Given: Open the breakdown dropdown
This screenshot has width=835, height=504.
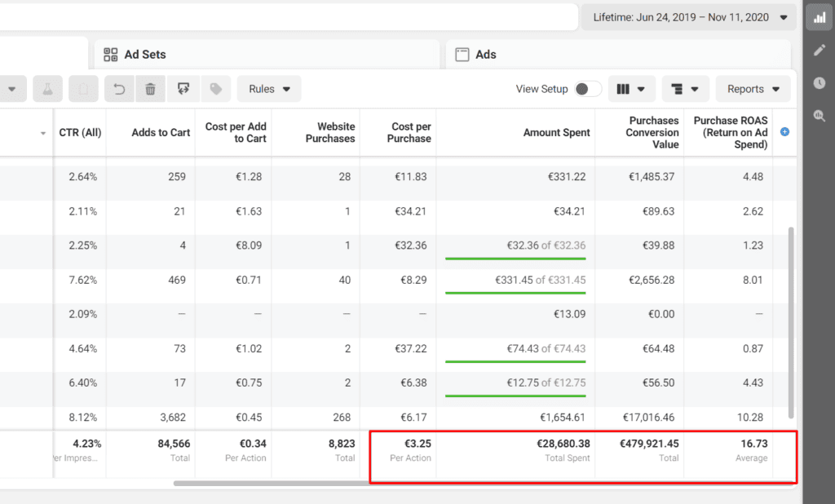Looking at the screenshot, I should coord(685,89).
